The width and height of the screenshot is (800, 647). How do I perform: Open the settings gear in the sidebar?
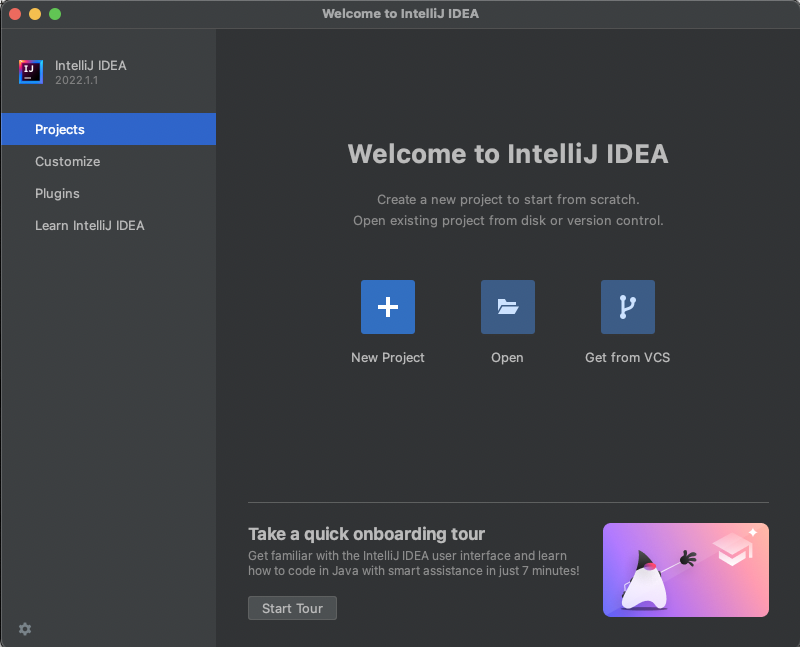click(x=24, y=629)
